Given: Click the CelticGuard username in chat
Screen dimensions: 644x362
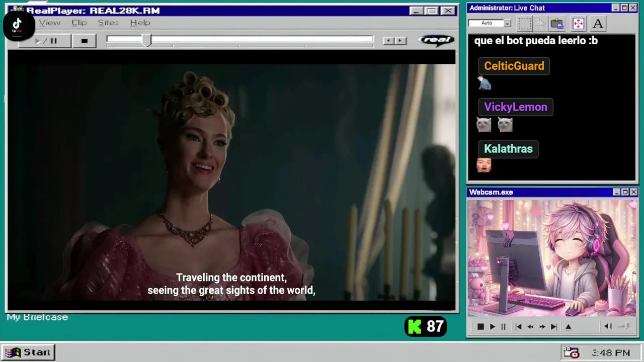Looking at the screenshot, I should point(514,66).
